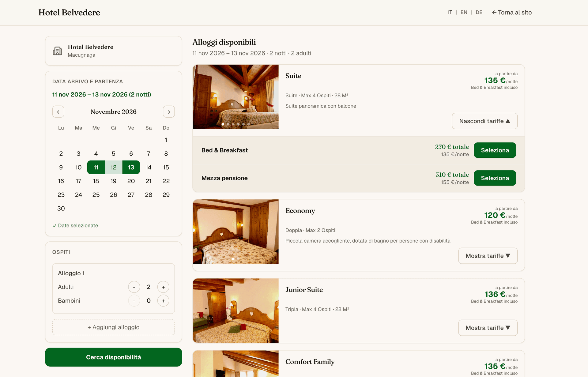The height and width of the screenshot is (377, 588).
Task: Select November 13 in calendar
Action: (x=131, y=167)
